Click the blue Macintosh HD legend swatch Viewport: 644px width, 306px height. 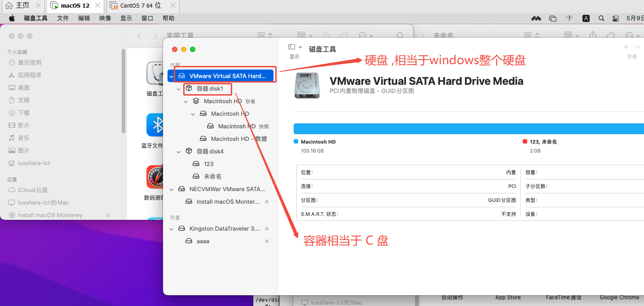(x=296, y=141)
